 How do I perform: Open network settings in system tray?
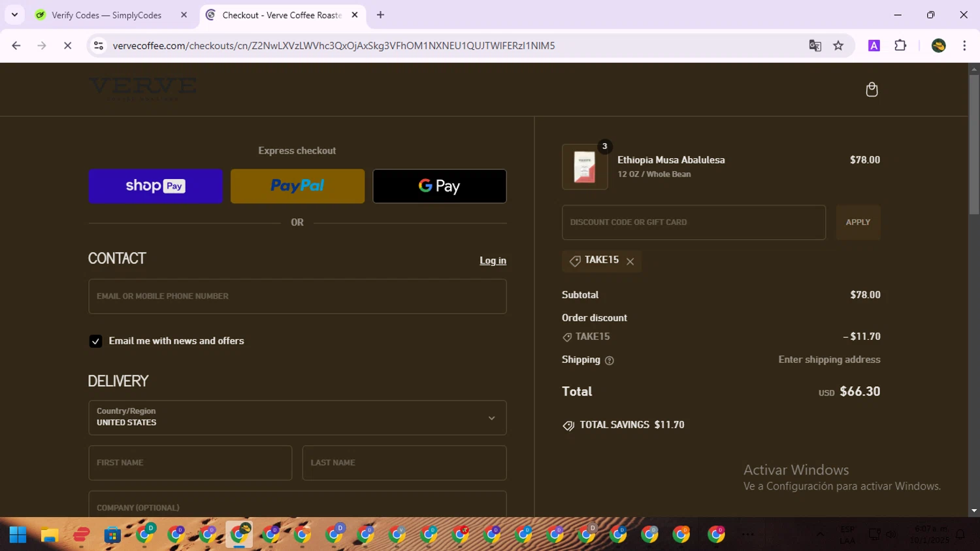click(x=874, y=535)
